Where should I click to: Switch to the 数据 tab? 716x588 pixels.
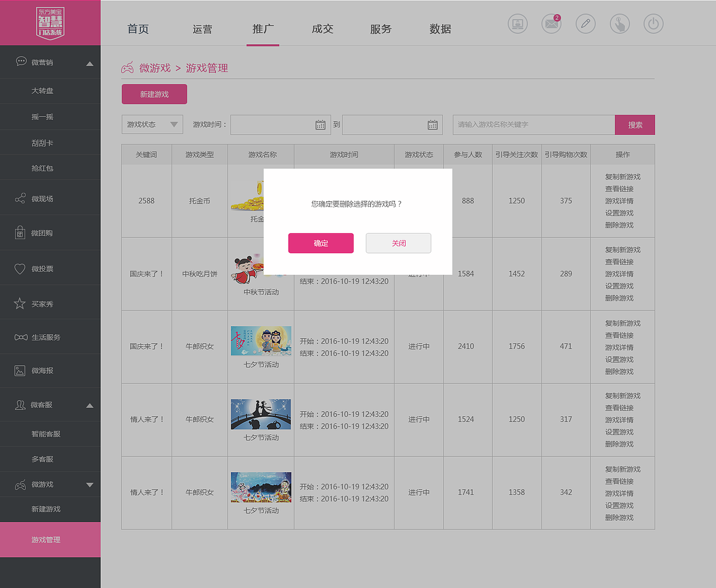point(440,29)
